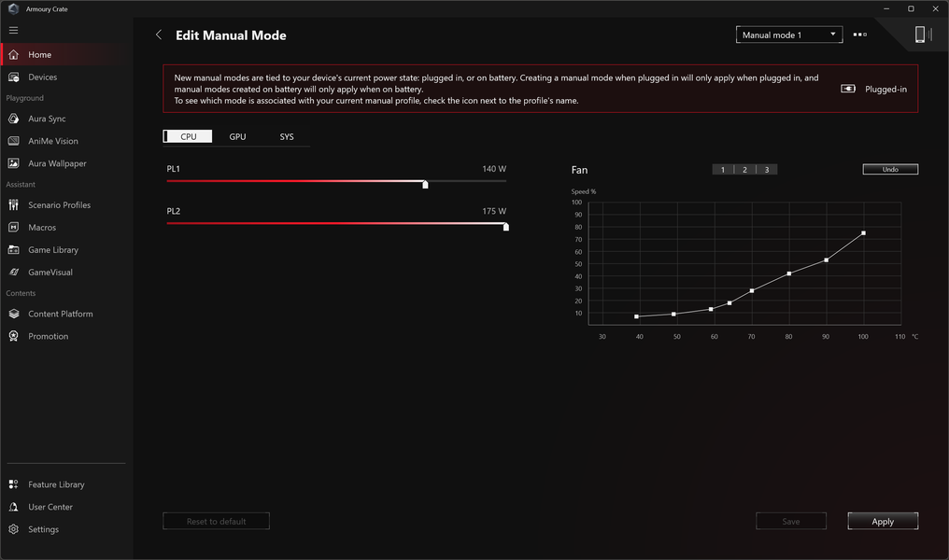Image resolution: width=949 pixels, height=560 pixels.
Task: Open the three-dot more options icon
Action: [859, 35]
